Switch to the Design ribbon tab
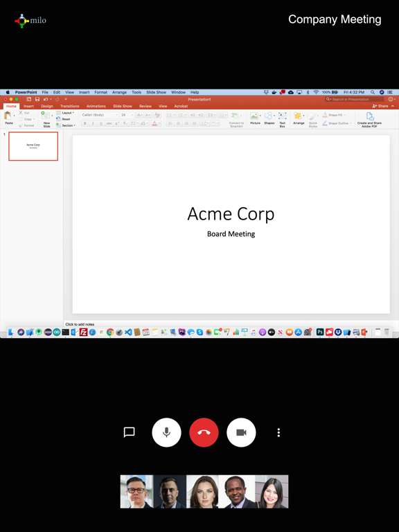 click(x=47, y=106)
